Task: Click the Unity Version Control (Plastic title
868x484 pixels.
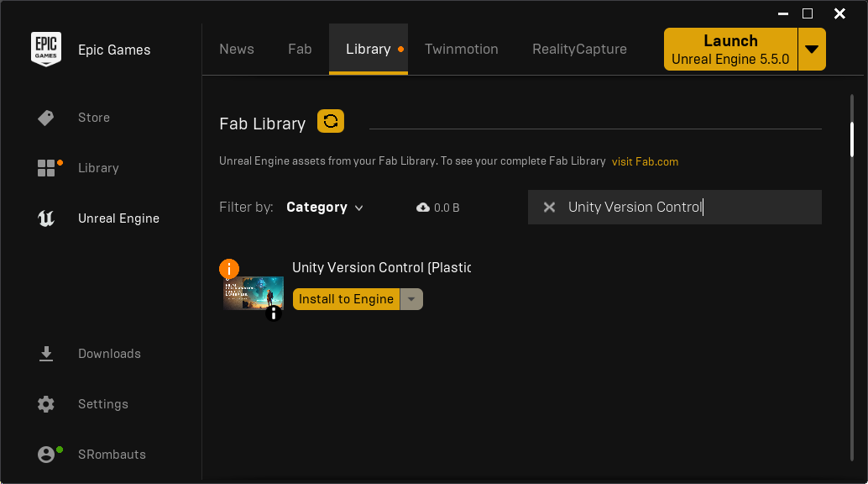Action: 381,268
